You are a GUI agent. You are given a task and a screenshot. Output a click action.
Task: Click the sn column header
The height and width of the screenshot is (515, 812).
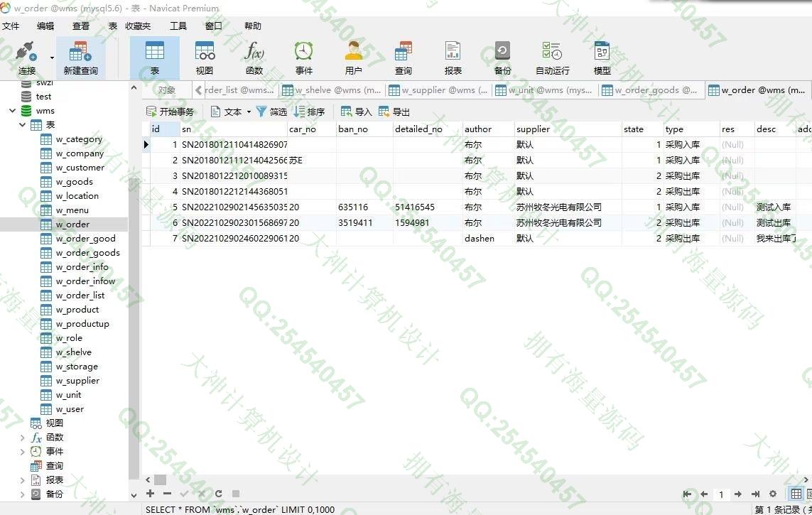coord(233,129)
